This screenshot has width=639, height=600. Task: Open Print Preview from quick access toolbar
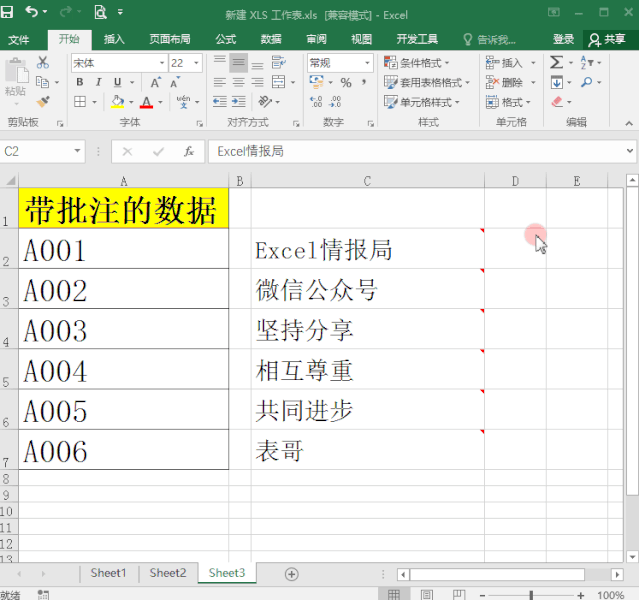click(100, 12)
